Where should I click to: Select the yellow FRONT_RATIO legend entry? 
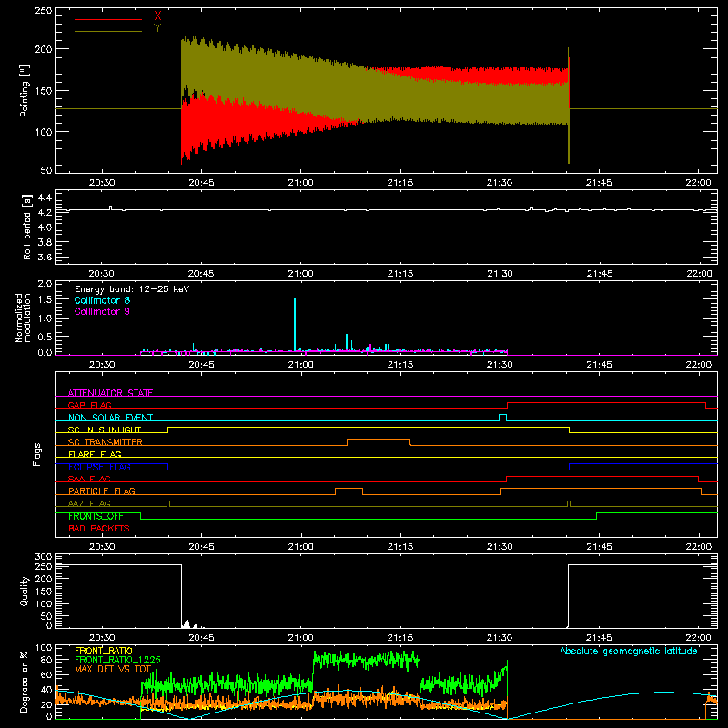104,651
